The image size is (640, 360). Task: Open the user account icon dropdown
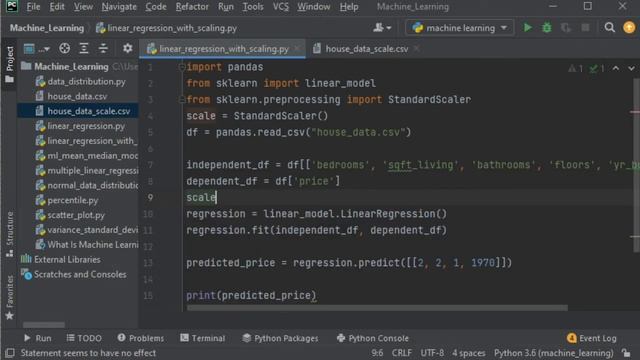[382, 28]
